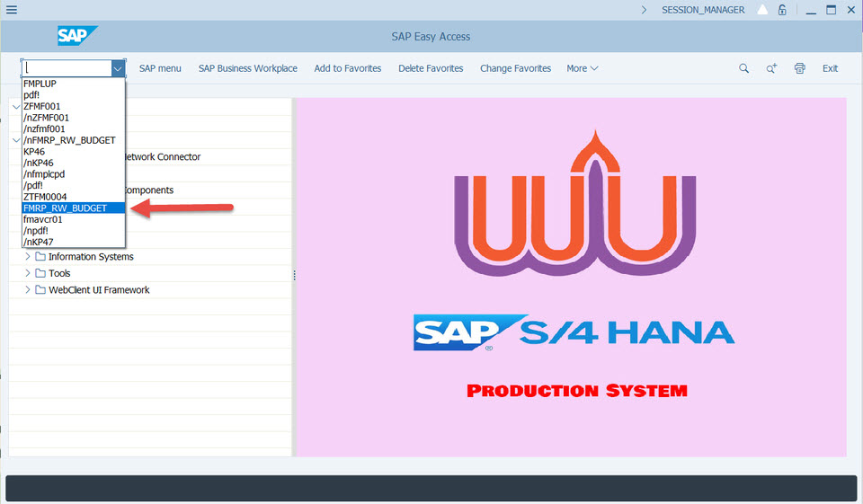Click Delete Favorites
Viewport: 863px width, 504px height.
(x=431, y=68)
